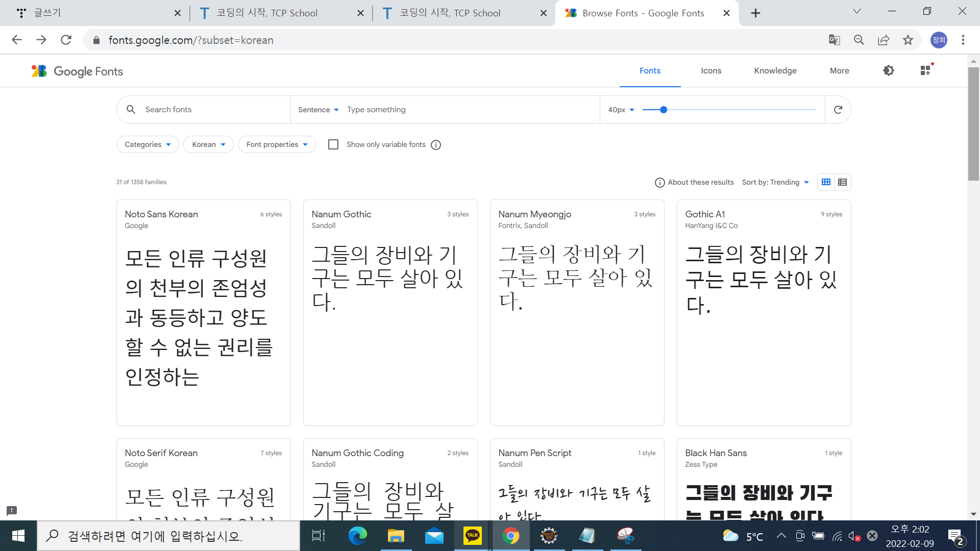Viewport: 980px width, 551px height.
Task: Toggle the dark theme icon
Action: [889, 70]
